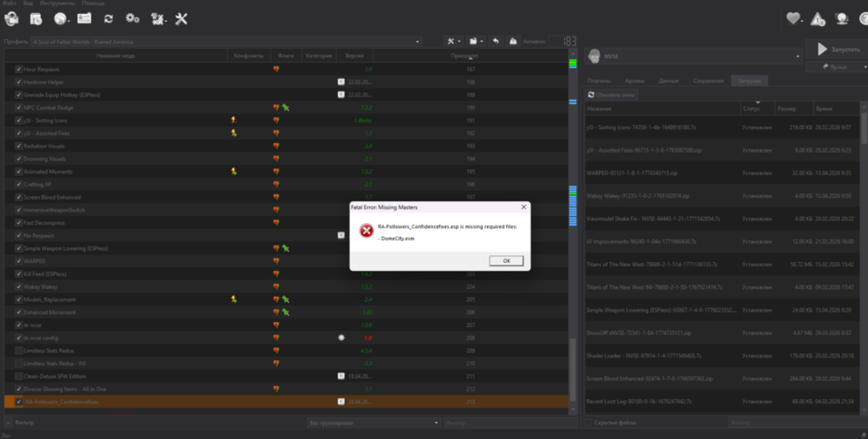Click the red error icon in the Fatal Error dialog

(366, 231)
